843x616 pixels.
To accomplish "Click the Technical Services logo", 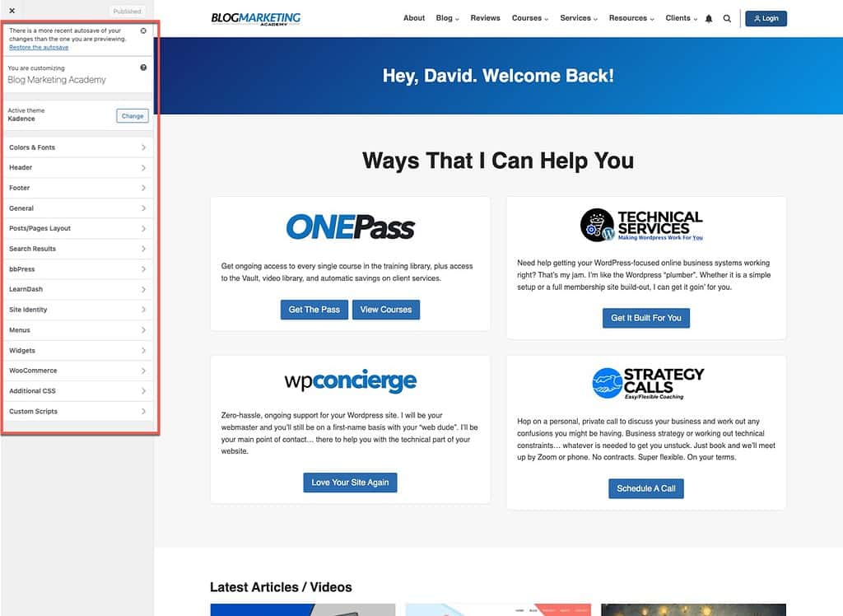I will tap(642, 225).
